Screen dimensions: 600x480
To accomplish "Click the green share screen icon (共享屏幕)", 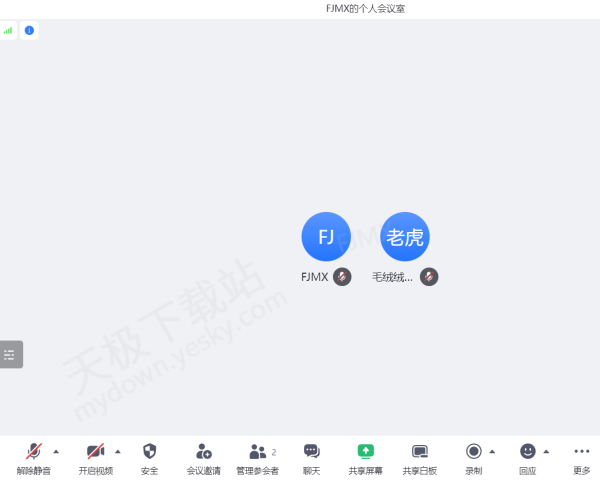I will click(365, 451).
